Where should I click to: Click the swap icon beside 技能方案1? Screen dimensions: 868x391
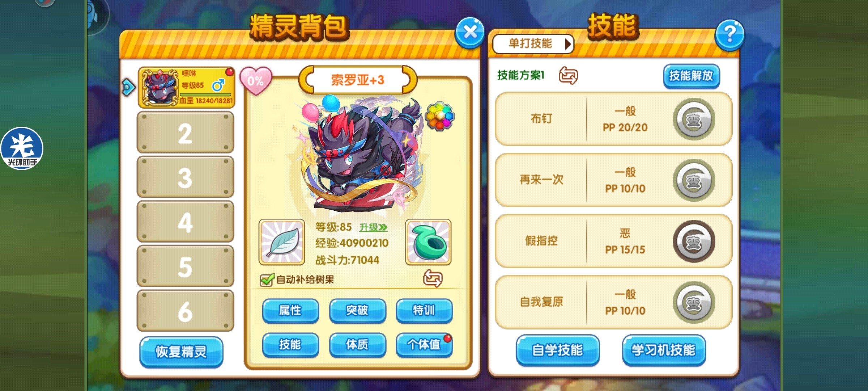pyautogui.click(x=568, y=75)
